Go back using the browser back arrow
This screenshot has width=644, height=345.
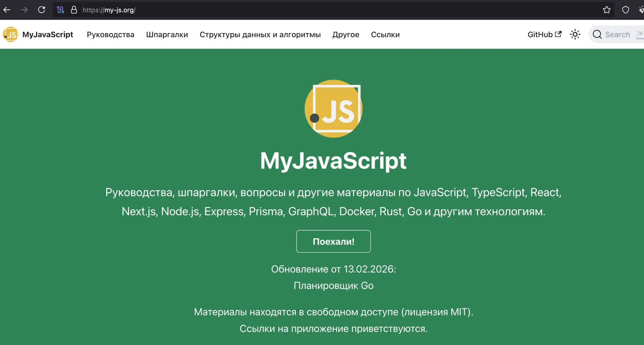pyautogui.click(x=7, y=10)
